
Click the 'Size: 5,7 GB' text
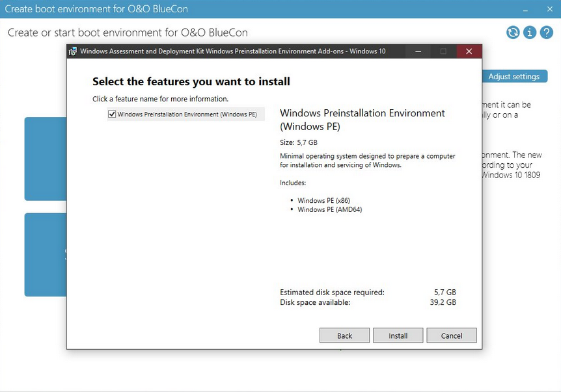click(299, 142)
